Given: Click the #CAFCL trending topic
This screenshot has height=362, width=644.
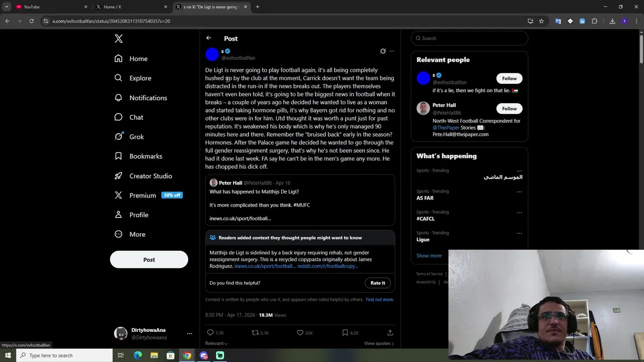Looking at the screenshot, I should point(426,219).
